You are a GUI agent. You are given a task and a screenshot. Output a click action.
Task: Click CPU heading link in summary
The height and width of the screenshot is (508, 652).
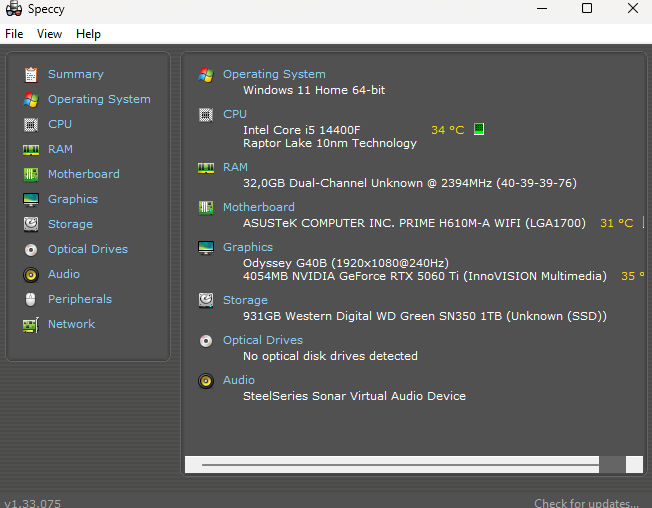(x=235, y=114)
